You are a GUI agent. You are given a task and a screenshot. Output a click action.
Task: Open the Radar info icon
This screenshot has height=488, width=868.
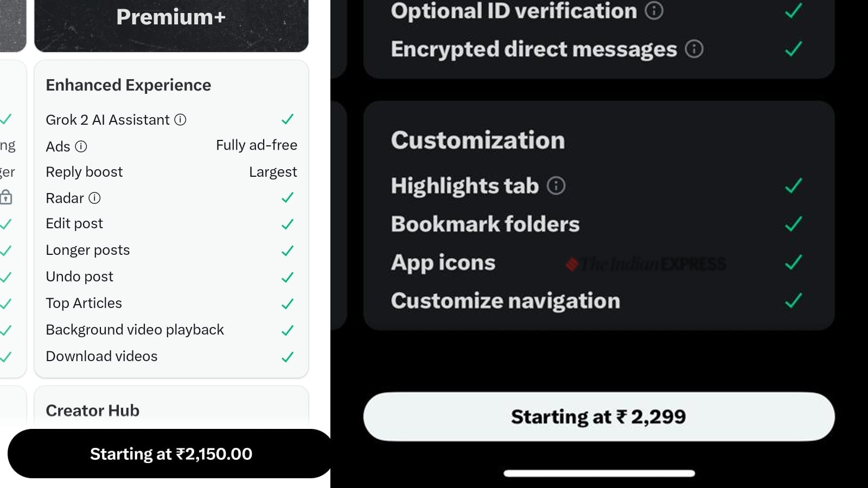pyautogui.click(x=94, y=198)
